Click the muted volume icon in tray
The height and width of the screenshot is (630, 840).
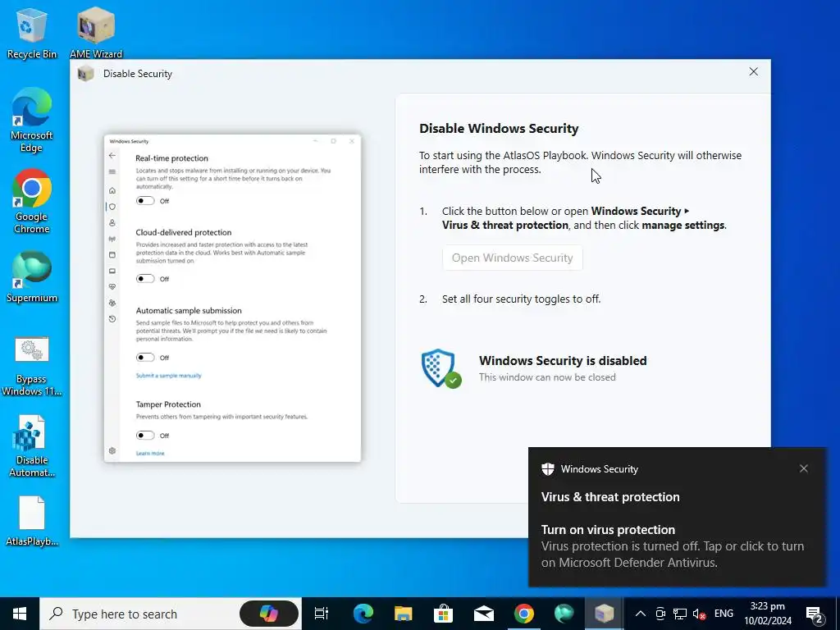click(x=699, y=614)
